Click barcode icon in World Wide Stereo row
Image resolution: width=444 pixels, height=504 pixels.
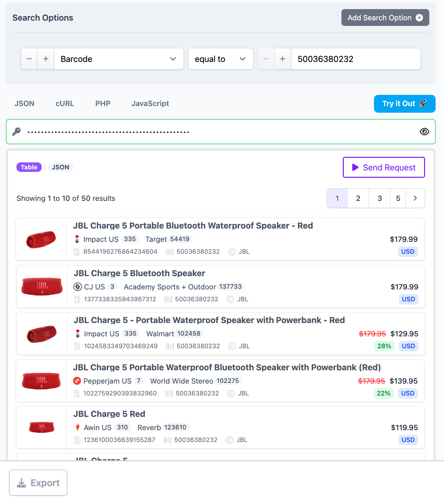pos(169,393)
